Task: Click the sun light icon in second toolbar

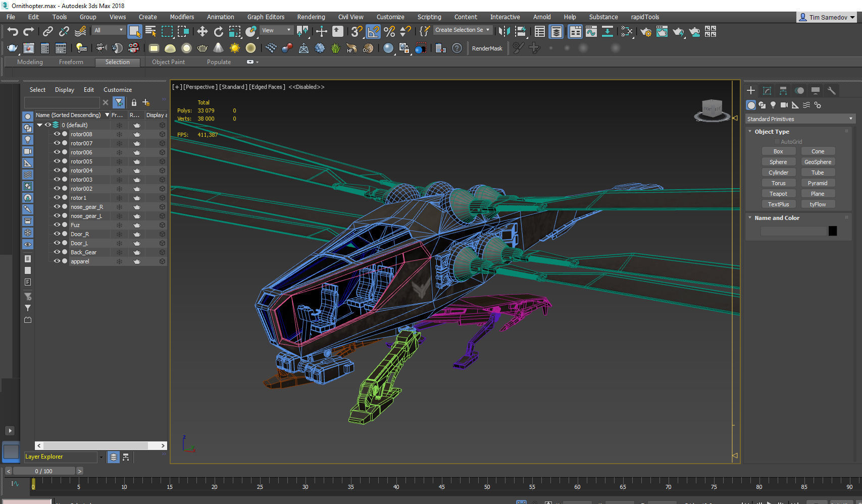Action: click(235, 48)
